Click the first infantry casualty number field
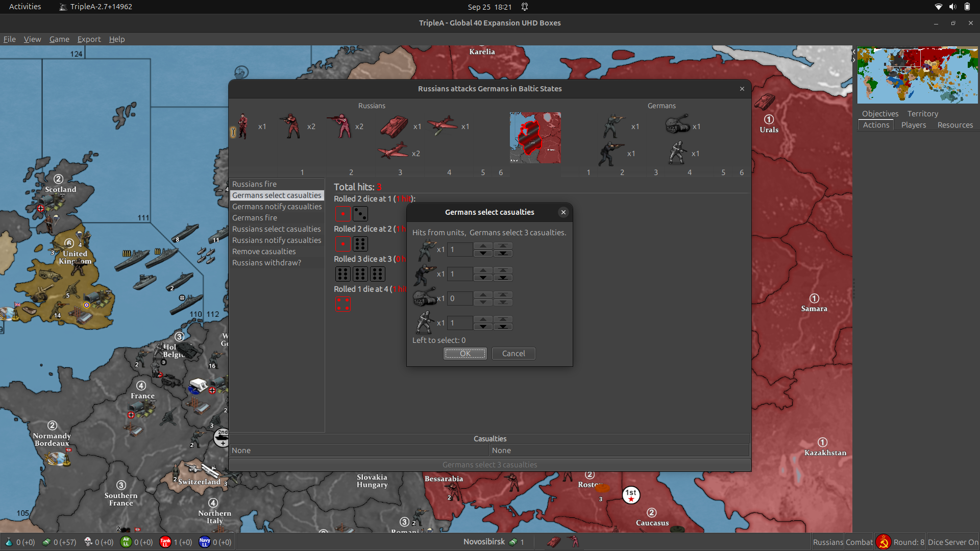Screen dimensions: 980x551 [x=460, y=249]
